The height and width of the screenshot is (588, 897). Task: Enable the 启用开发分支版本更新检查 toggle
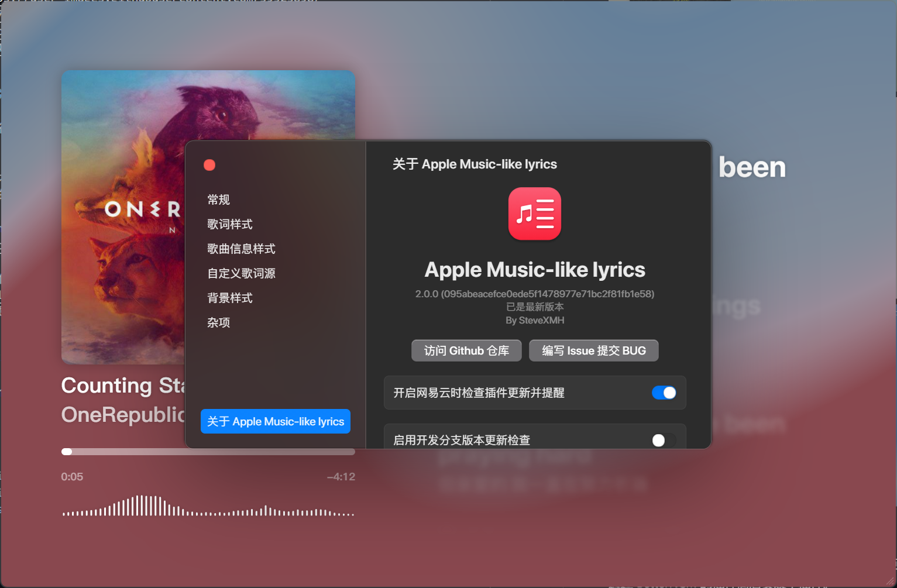point(663,440)
